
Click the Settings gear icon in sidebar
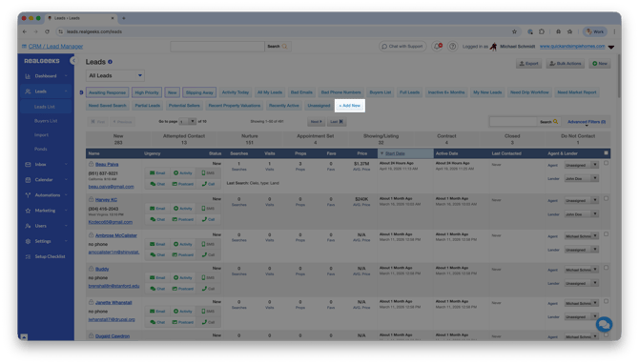(28, 241)
